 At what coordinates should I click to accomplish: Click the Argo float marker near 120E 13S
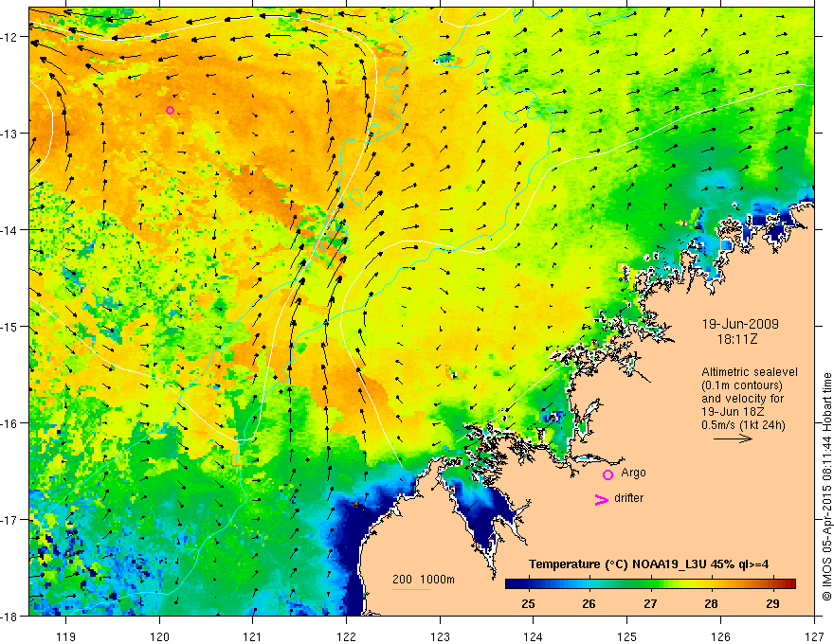click(171, 111)
